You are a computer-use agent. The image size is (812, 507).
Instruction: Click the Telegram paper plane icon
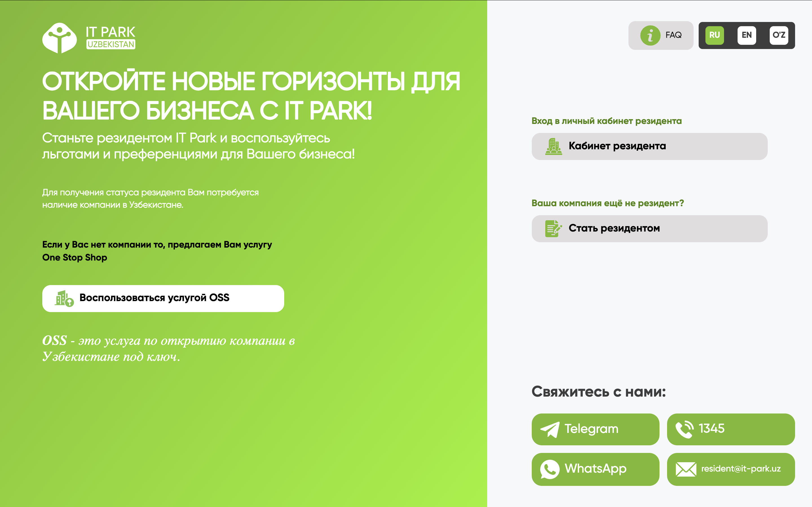[x=550, y=429]
